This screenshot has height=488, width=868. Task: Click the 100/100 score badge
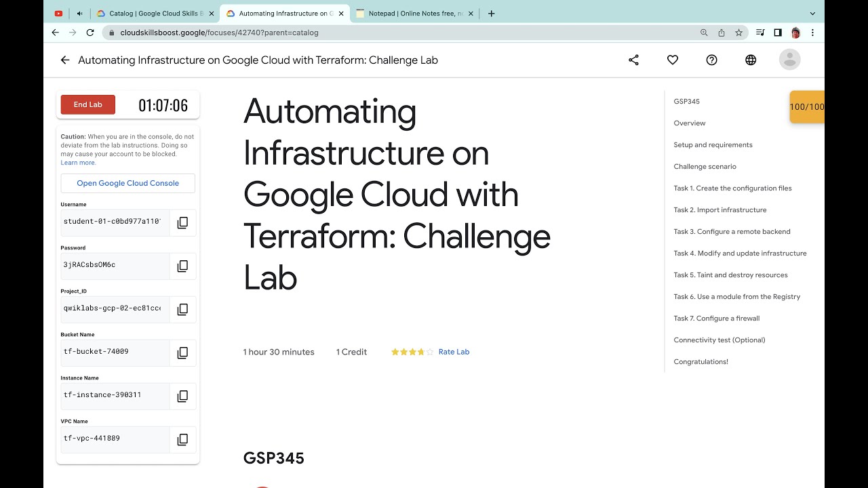[x=807, y=107]
